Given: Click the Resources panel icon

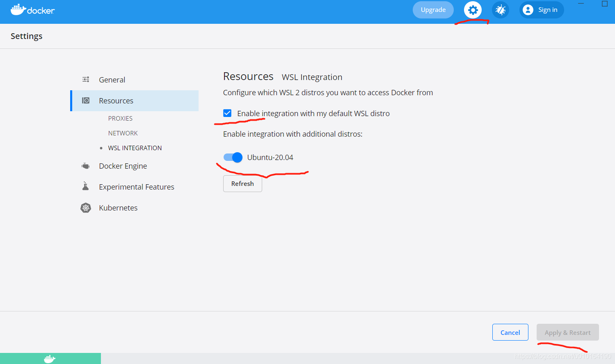Looking at the screenshot, I should point(86,100).
